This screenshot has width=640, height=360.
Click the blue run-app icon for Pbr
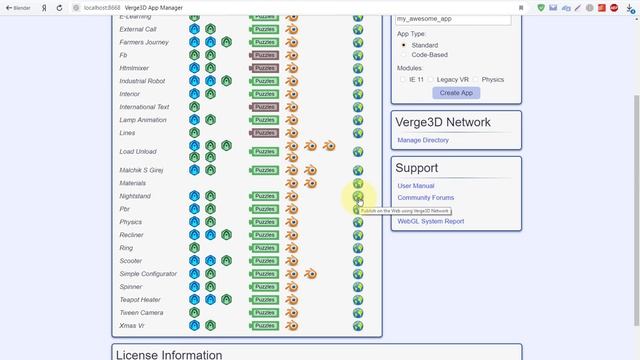pos(194,209)
